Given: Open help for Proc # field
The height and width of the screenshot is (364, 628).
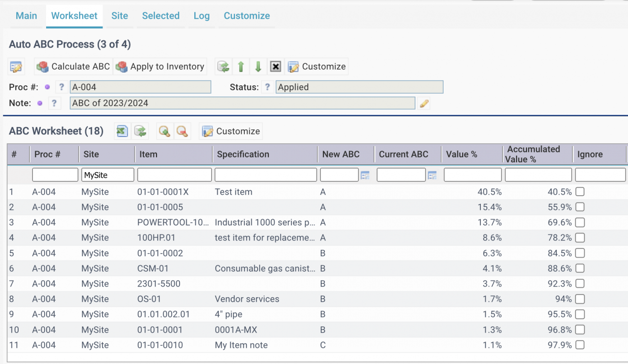Looking at the screenshot, I should pos(61,87).
